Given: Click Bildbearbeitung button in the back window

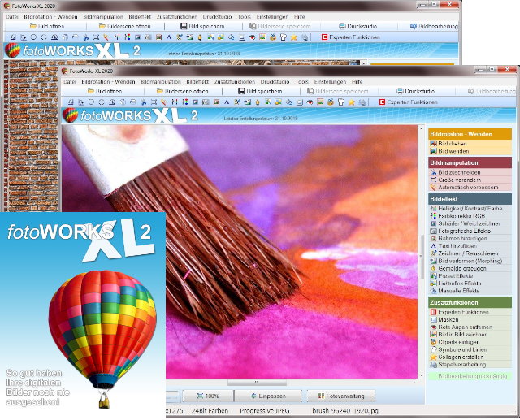Looking at the screenshot, I should 434,26.
